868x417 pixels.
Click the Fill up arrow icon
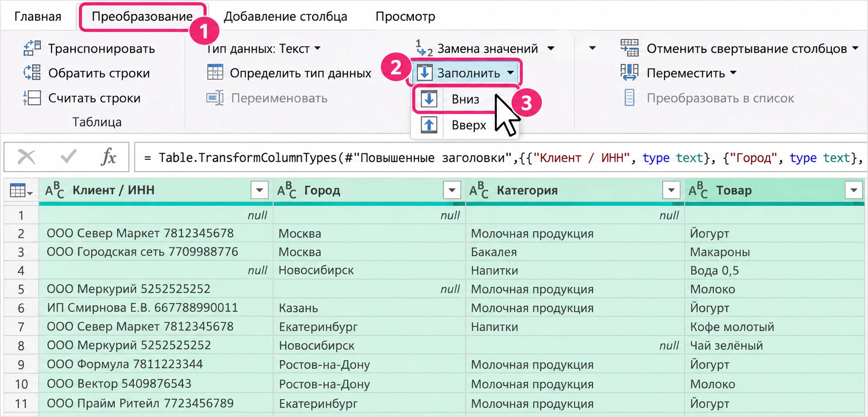pyautogui.click(x=429, y=125)
